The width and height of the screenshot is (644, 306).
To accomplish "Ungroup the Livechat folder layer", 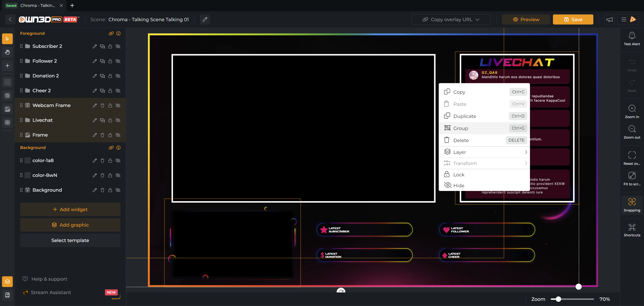I will click(x=102, y=120).
